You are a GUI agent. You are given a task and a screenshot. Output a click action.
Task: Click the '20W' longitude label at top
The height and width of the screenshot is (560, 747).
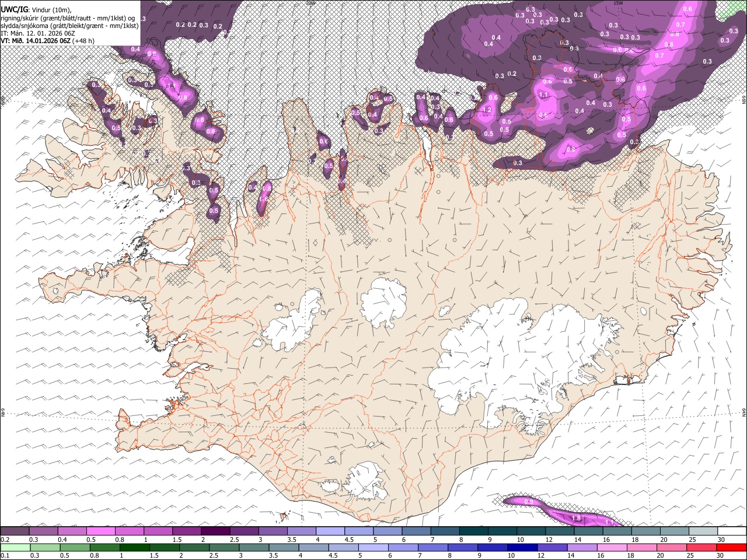pyautogui.click(x=310, y=3)
